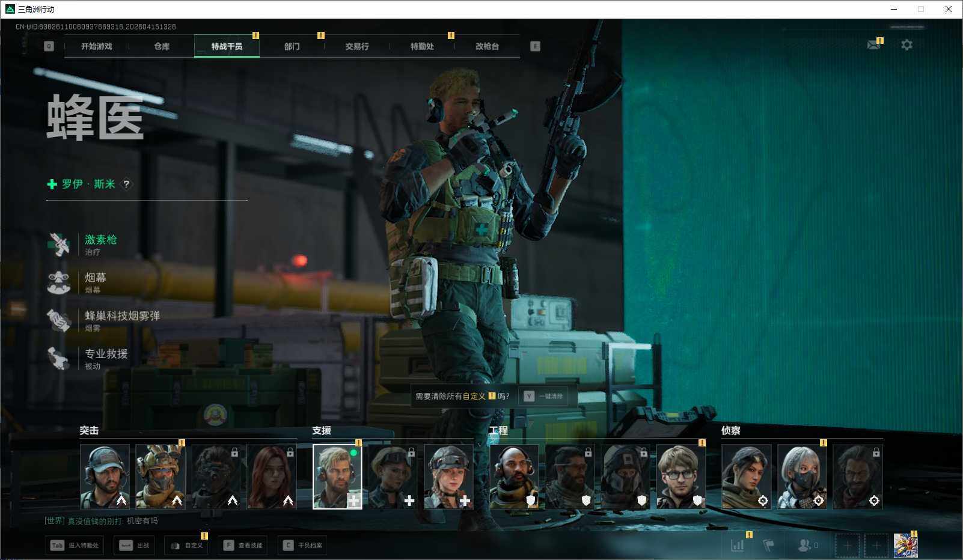
Task: Open the 部门 tab
Action: 292,46
